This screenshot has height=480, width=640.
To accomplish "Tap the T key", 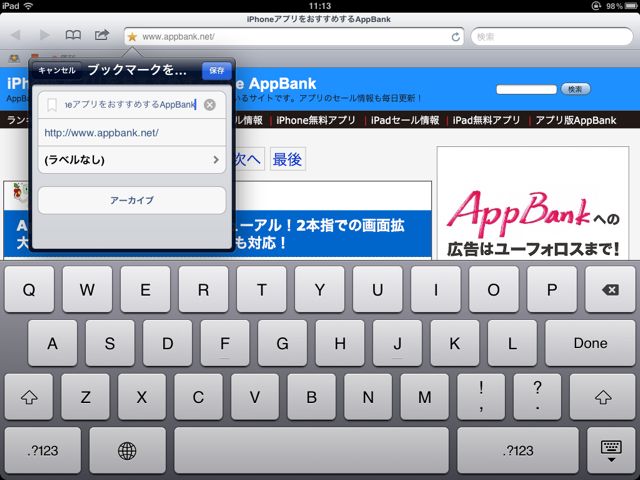I will (x=261, y=289).
